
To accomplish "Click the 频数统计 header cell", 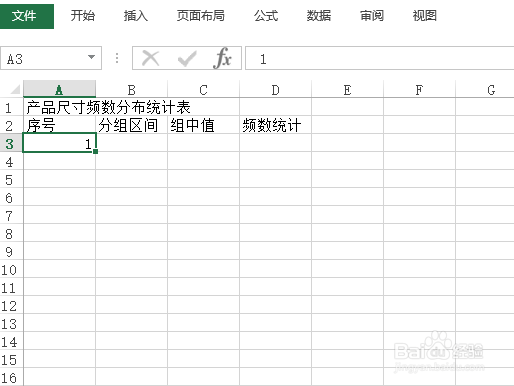I will tap(276, 125).
